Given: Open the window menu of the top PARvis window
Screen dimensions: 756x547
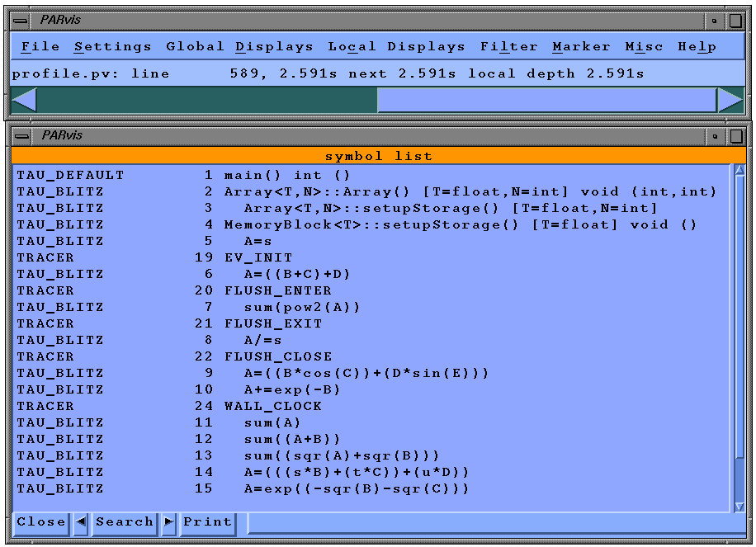Looking at the screenshot, I should click(x=23, y=20).
